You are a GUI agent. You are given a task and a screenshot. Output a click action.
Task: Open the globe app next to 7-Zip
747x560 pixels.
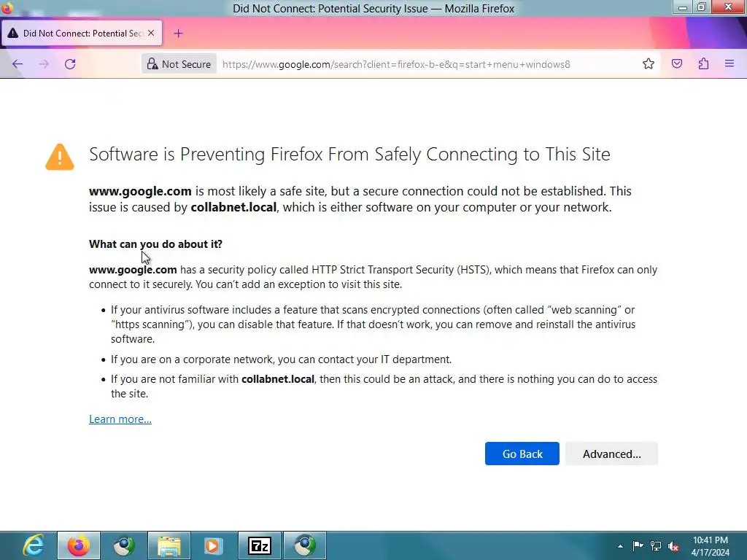tap(305, 545)
